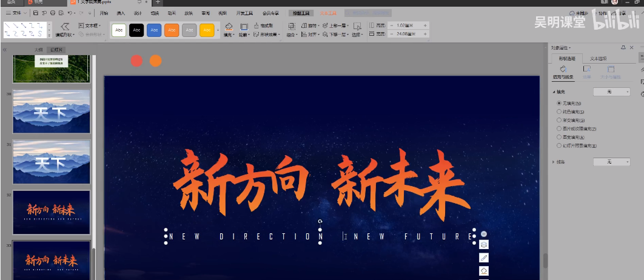Click the floating brush icon beside text box
This screenshot has height=280, width=644.
tap(484, 258)
